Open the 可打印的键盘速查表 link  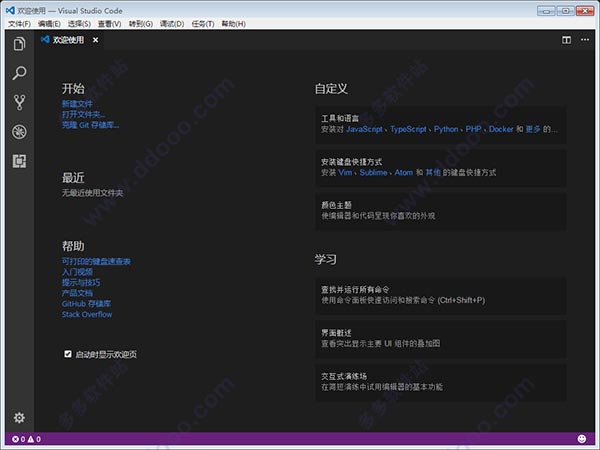pyautogui.click(x=96, y=261)
